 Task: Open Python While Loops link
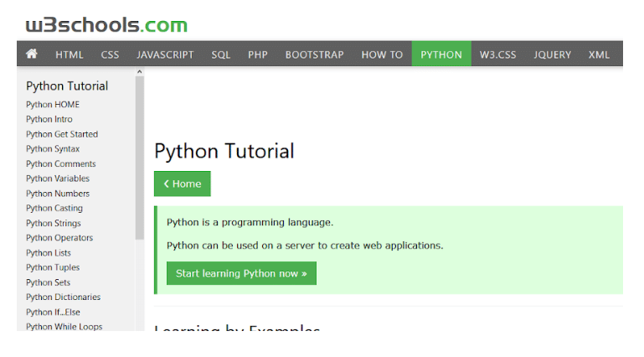(64, 327)
